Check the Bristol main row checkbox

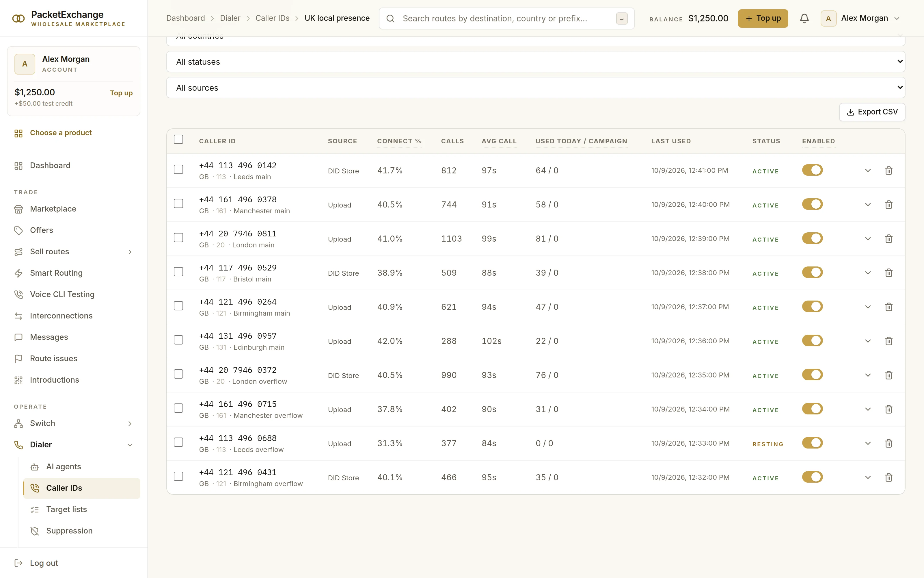(178, 272)
